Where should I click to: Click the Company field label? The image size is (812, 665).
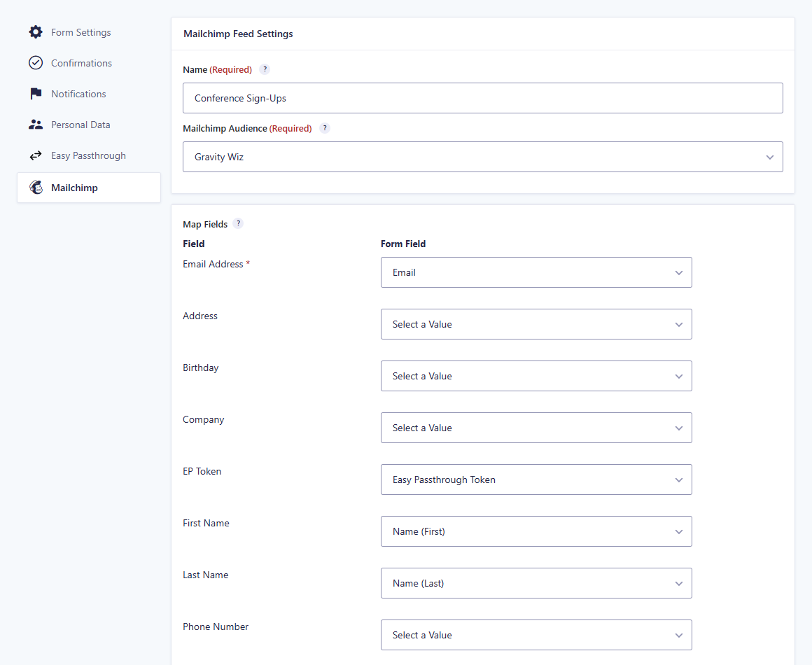(204, 419)
